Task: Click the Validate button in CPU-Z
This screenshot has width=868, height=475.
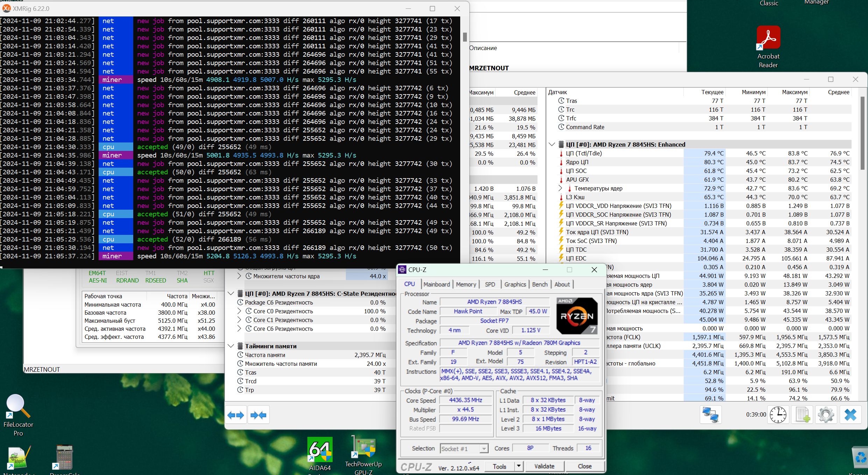Action: (544, 466)
